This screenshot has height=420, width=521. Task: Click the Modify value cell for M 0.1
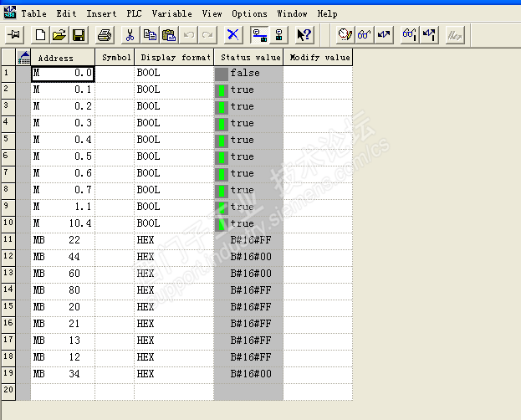318,90
